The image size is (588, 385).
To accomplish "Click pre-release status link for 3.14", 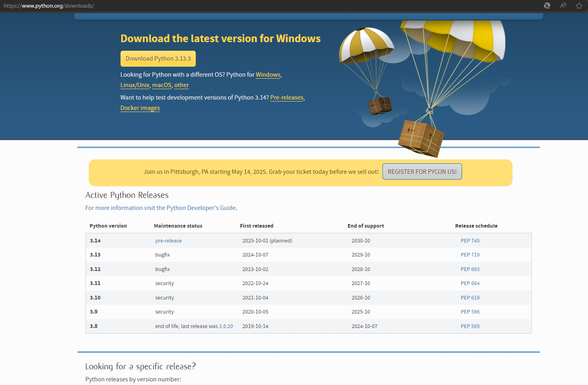I will (169, 241).
